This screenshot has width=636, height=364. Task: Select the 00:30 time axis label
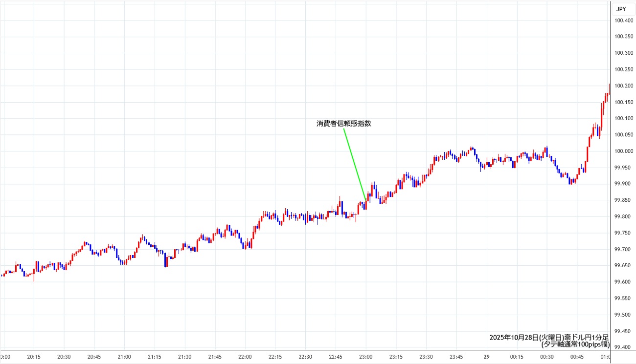pyautogui.click(x=547, y=357)
